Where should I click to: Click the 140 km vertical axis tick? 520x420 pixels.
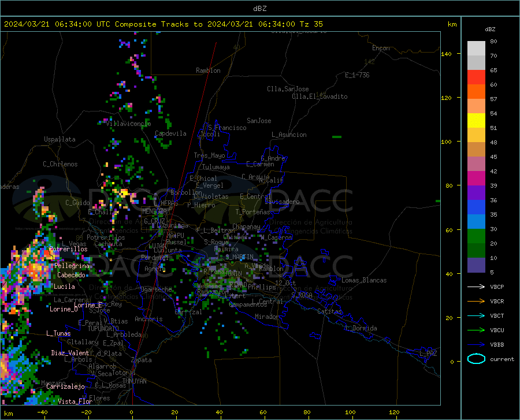447,54
